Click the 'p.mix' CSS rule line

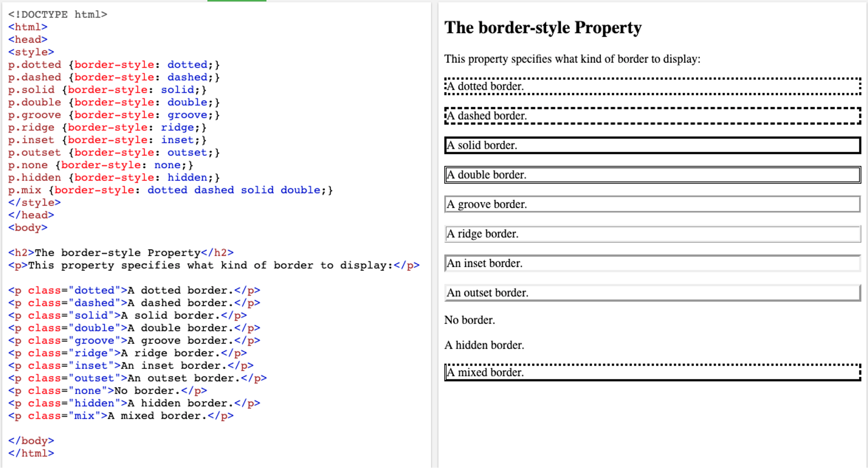(171, 190)
